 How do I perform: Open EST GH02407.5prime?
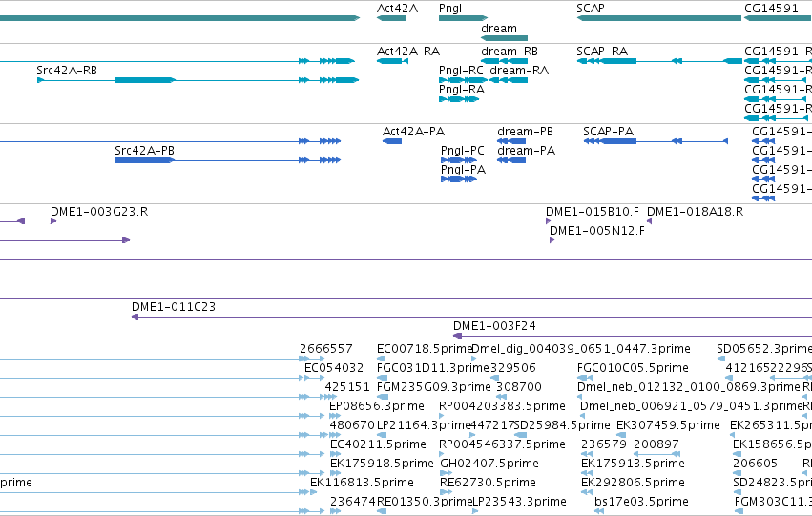pyautogui.click(x=489, y=464)
